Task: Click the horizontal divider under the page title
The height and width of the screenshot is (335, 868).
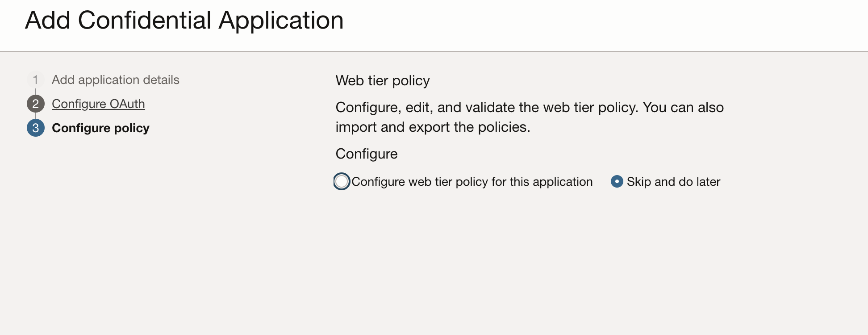Action: point(434,51)
